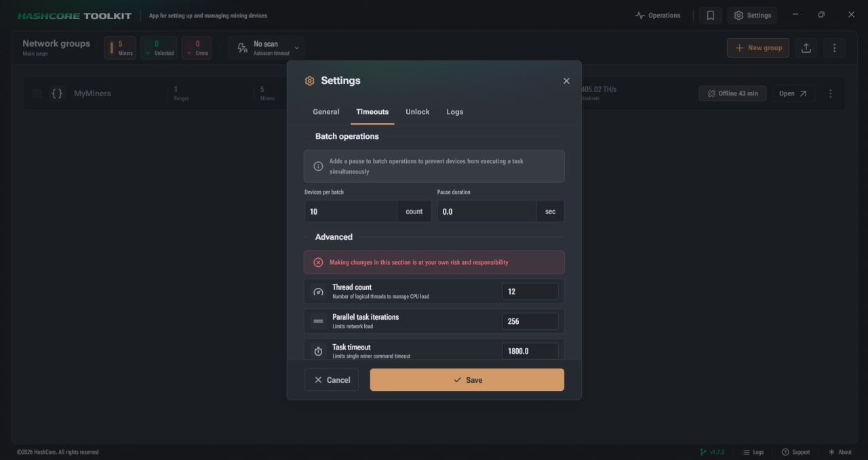
Task: Click the Task timeout stopwatch icon
Action: click(318, 351)
